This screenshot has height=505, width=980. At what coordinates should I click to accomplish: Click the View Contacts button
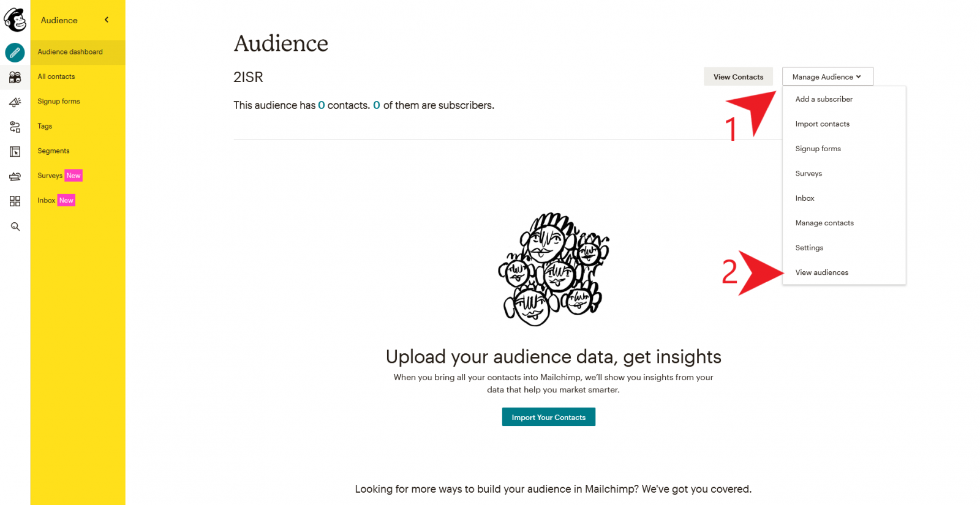coord(738,76)
